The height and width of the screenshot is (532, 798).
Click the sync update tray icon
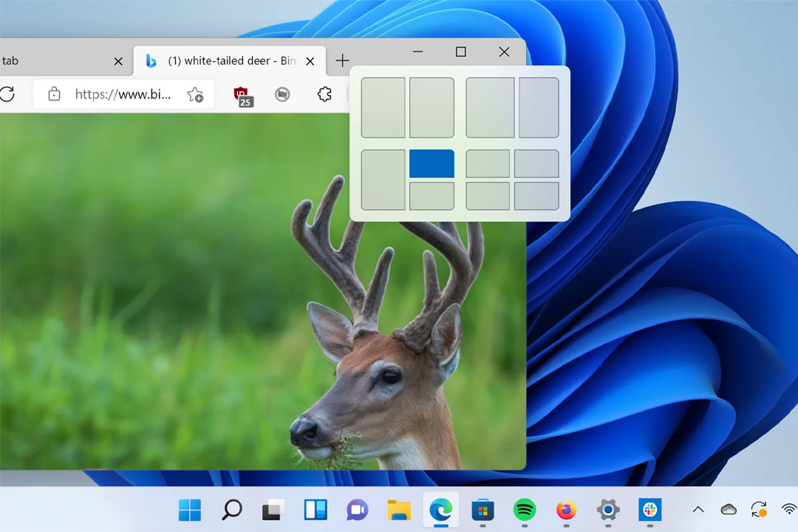[759, 510]
